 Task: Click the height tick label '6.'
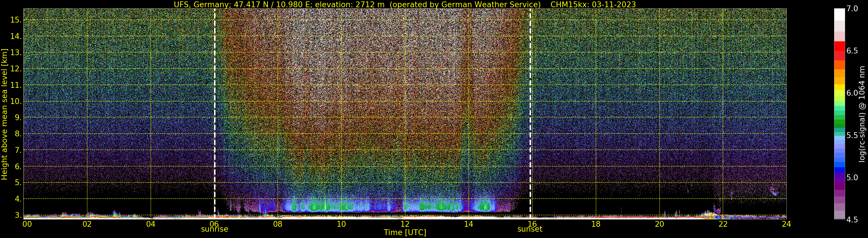click(18, 166)
